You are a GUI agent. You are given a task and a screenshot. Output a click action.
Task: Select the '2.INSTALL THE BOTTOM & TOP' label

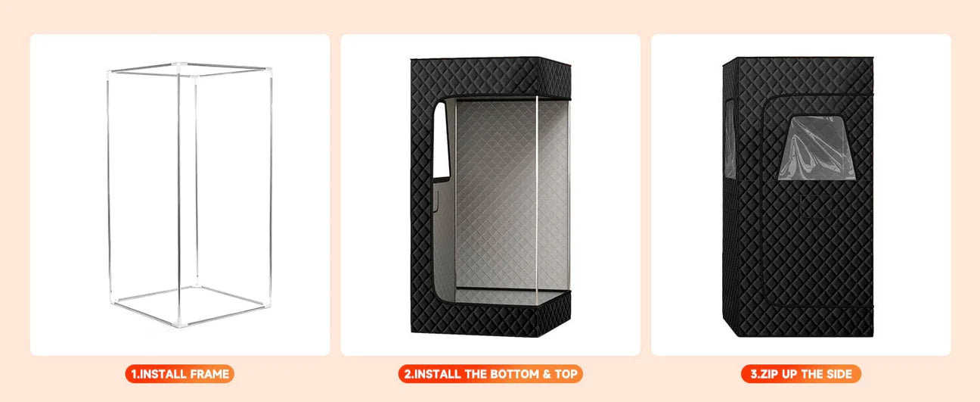click(x=490, y=374)
